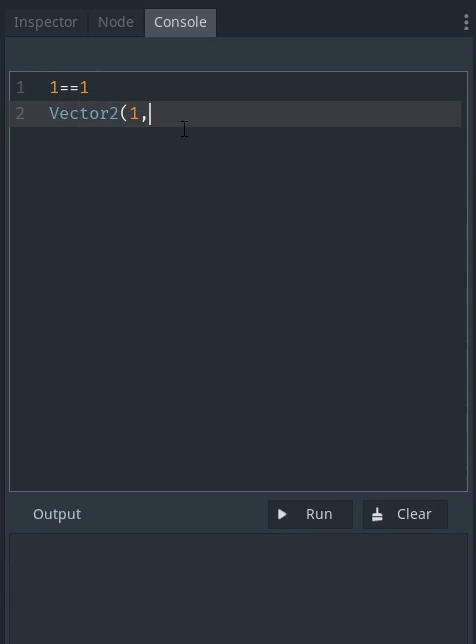This screenshot has width=476, height=644.
Task: Click line number 2 in the gutter
Action: [x=20, y=114]
